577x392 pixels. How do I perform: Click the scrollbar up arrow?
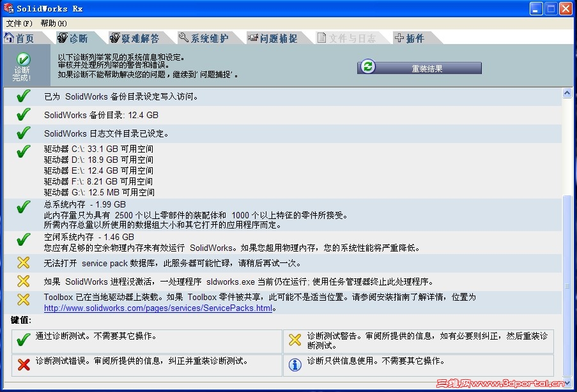point(567,93)
